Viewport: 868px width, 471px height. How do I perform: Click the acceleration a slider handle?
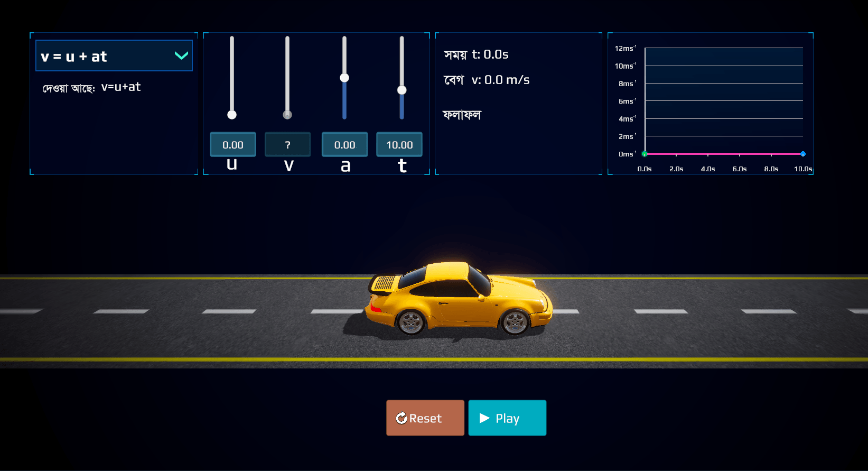(x=344, y=78)
